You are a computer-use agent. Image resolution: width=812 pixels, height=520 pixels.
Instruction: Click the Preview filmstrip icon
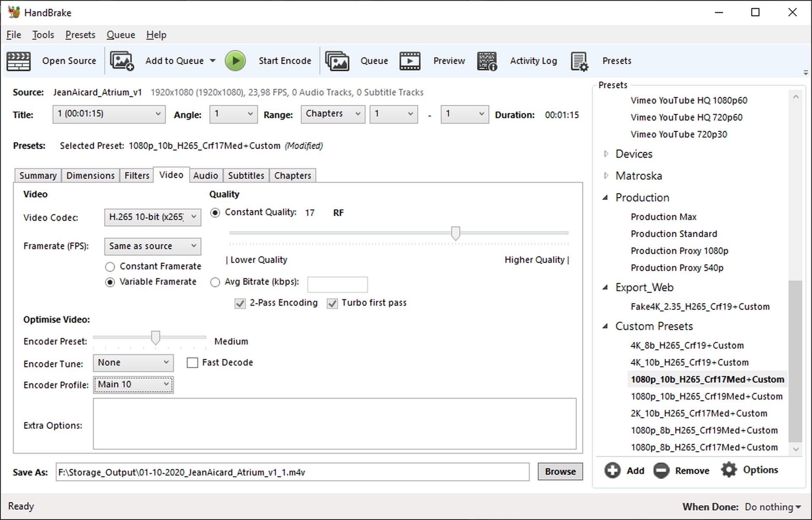(410, 61)
